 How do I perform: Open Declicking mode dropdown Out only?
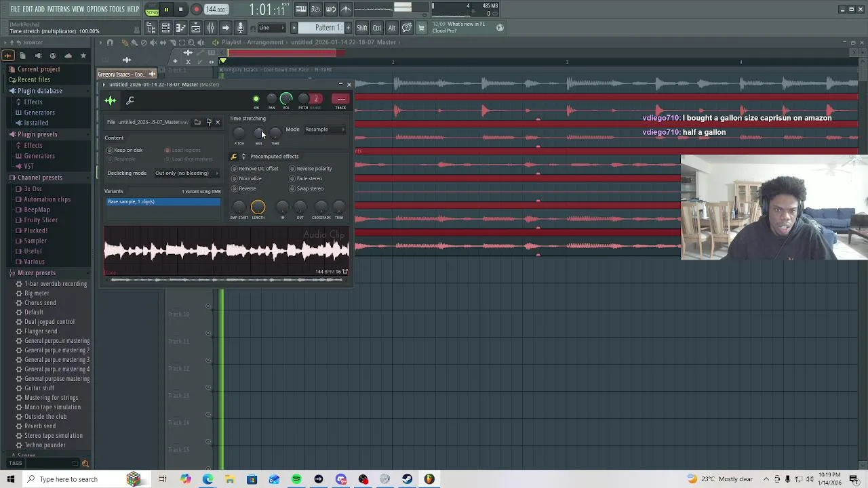click(x=186, y=173)
